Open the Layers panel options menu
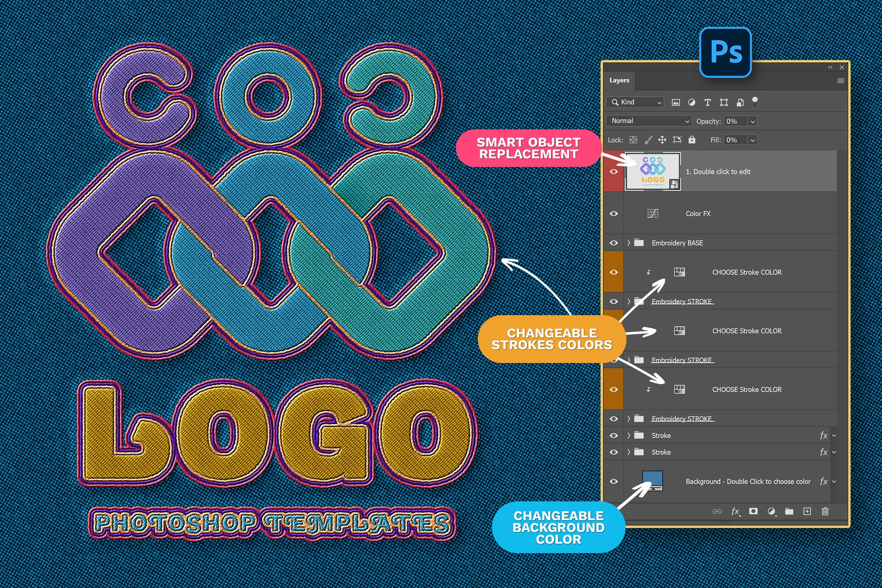The image size is (882, 588). point(840,81)
